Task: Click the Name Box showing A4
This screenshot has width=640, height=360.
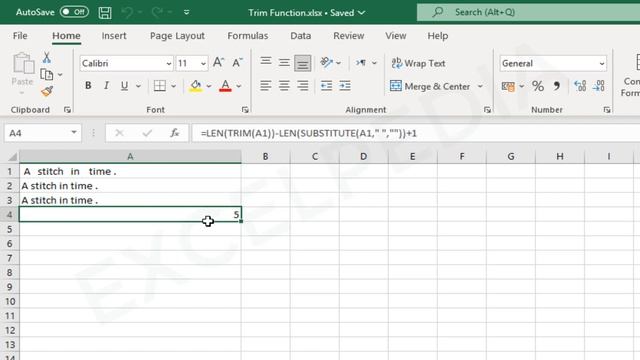Action: 42,133
